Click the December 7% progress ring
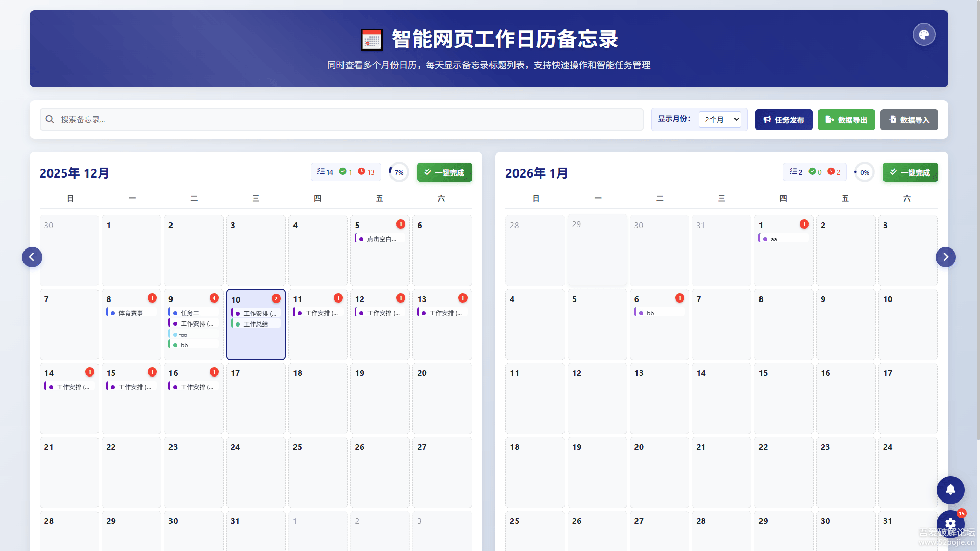 click(x=399, y=172)
